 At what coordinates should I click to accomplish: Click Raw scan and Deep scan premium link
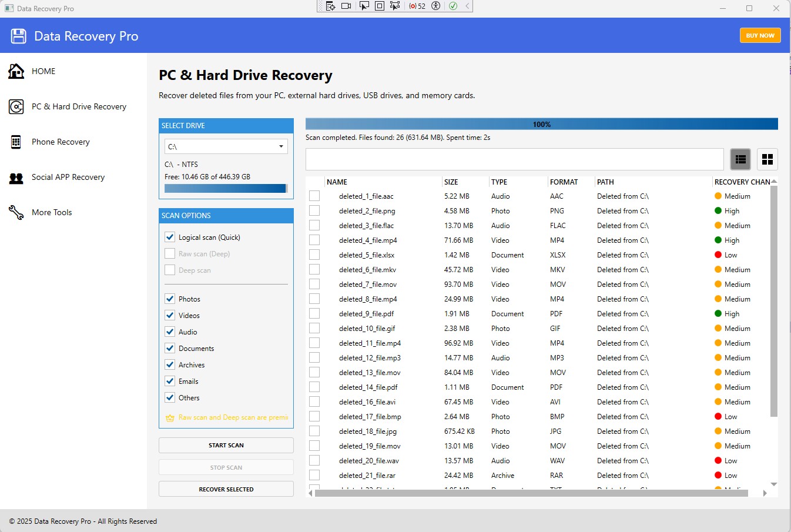click(233, 417)
